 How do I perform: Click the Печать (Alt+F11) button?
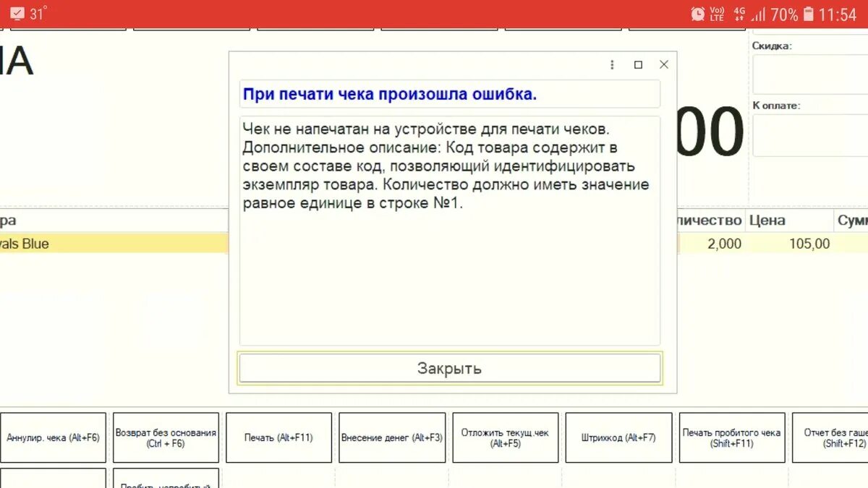click(278, 437)
